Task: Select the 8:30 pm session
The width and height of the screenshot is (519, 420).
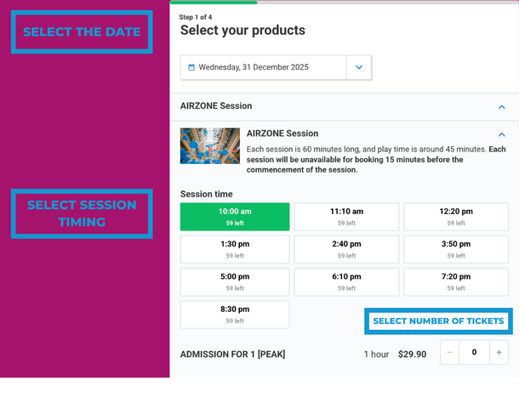Action: tap(235, 315)
